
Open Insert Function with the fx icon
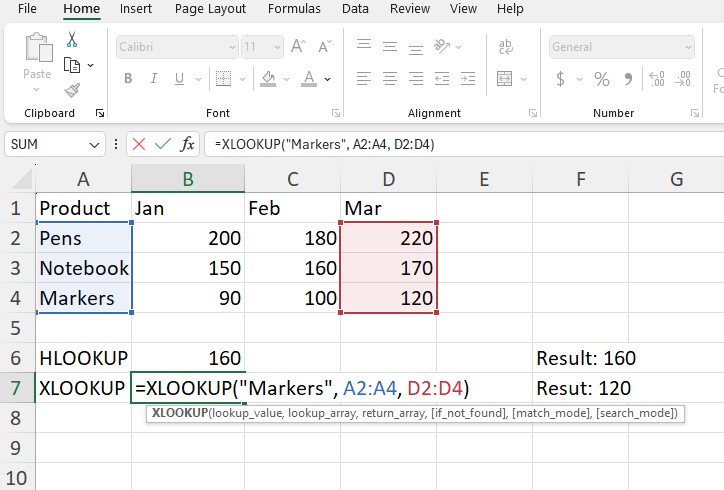(x=187, y=144)
